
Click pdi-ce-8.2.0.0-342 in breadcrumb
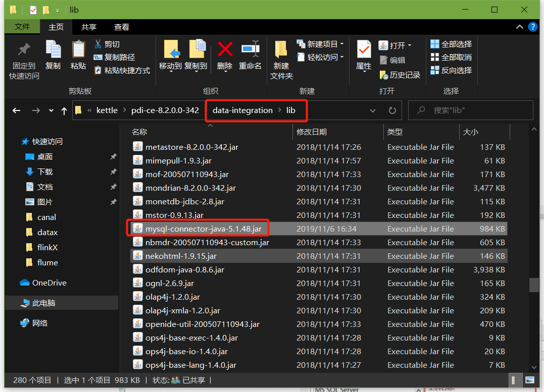point(165,110)
